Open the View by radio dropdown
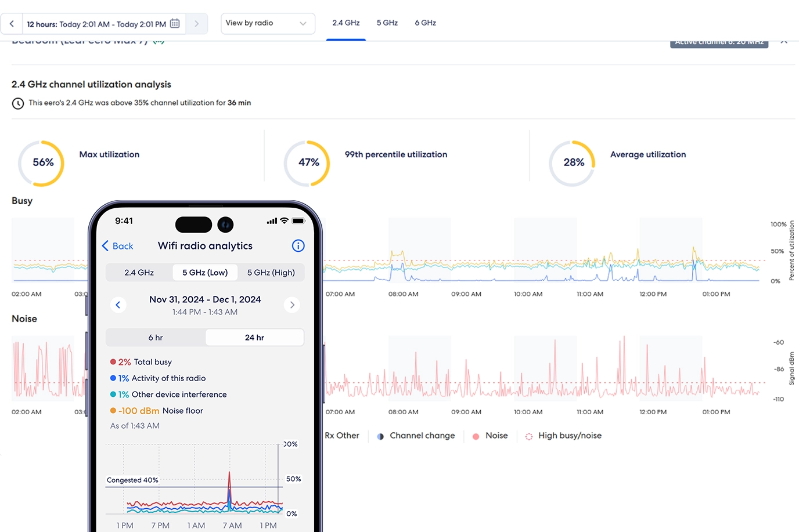This screenshot has width=799, height=532. pos(268,23)
